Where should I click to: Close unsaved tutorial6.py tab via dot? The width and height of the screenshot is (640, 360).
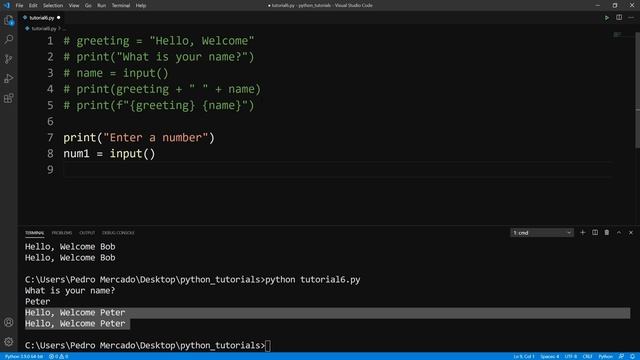click(x=58, y=18)
